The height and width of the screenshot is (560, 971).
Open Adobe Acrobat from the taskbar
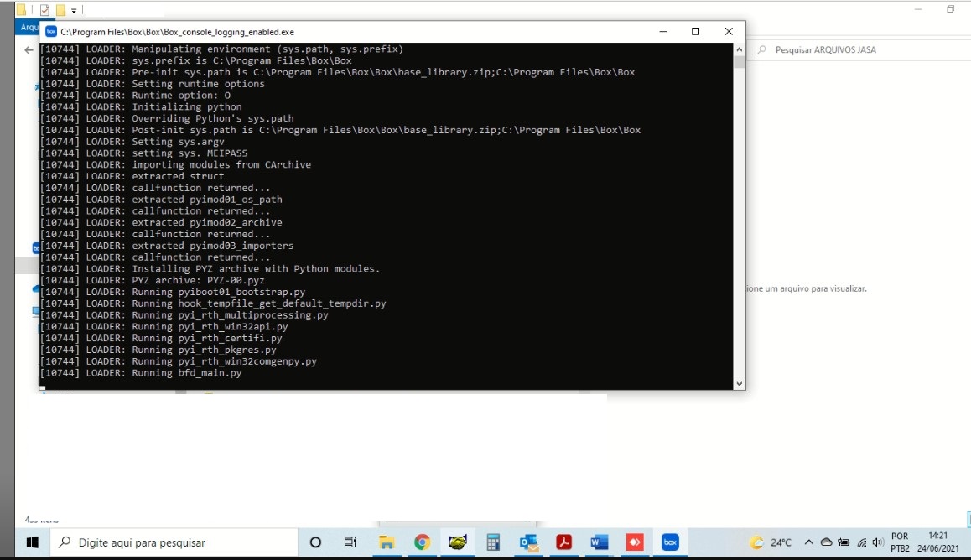563,542
